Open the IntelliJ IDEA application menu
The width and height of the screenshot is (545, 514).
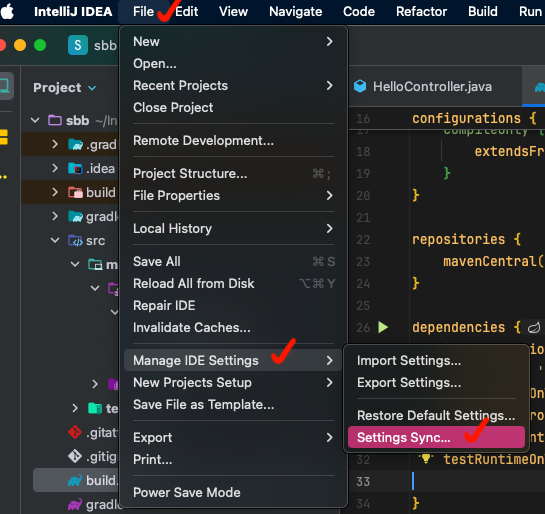(x=73, y=11)
